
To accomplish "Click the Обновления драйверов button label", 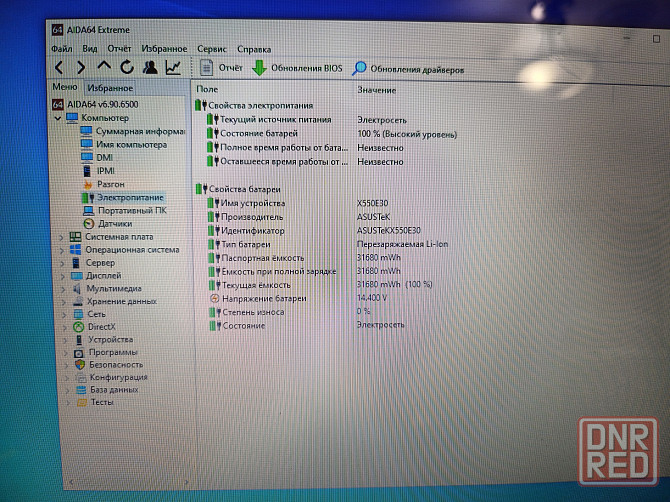I will click(417, 70).
